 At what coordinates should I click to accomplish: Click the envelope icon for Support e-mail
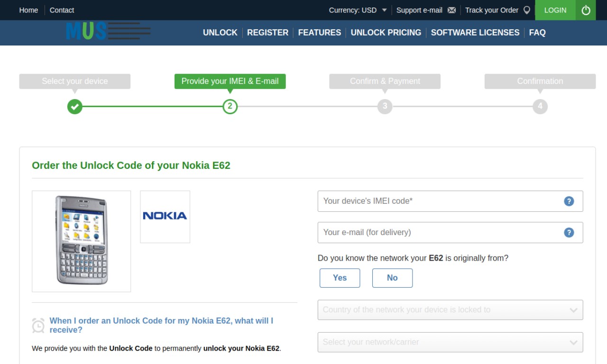click(451, 10)
